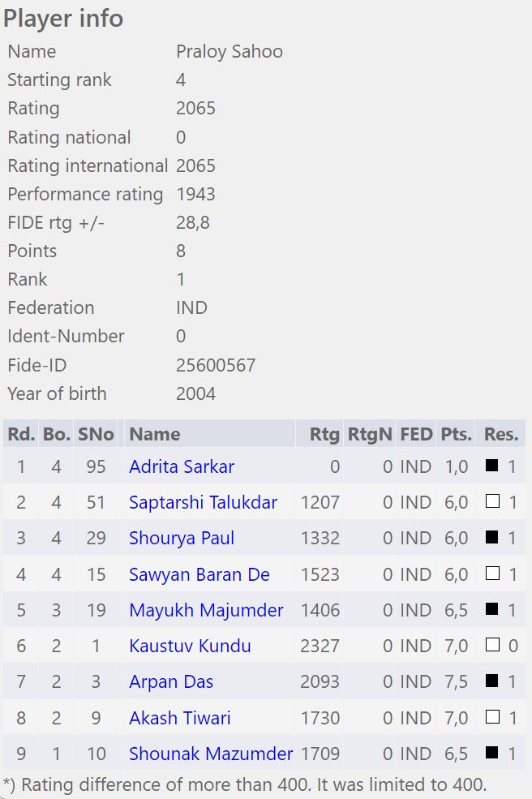Click the Shourya Paul name link
Viewport: 532px width, 799px height.
coord(181,539)
